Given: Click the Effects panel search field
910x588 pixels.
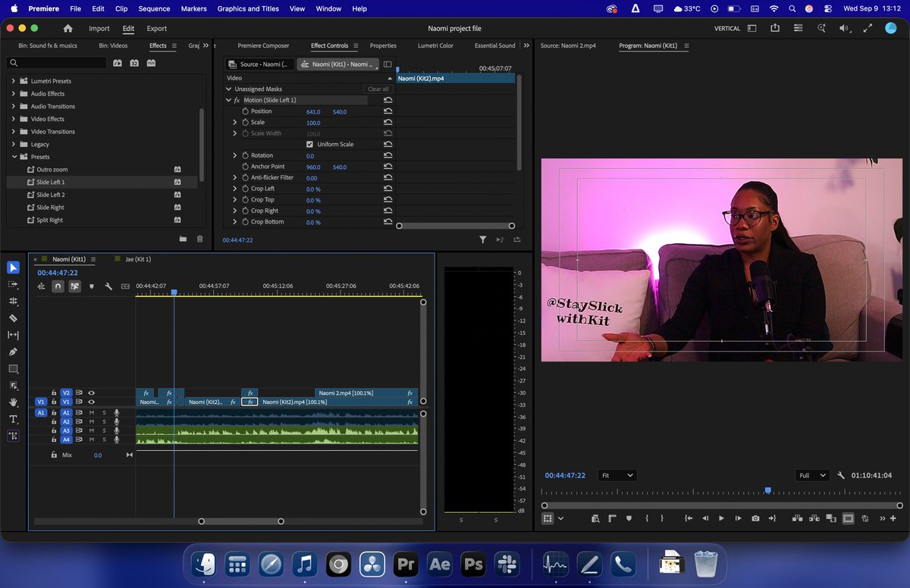Looking at the screenshot, I should point(56,63).
